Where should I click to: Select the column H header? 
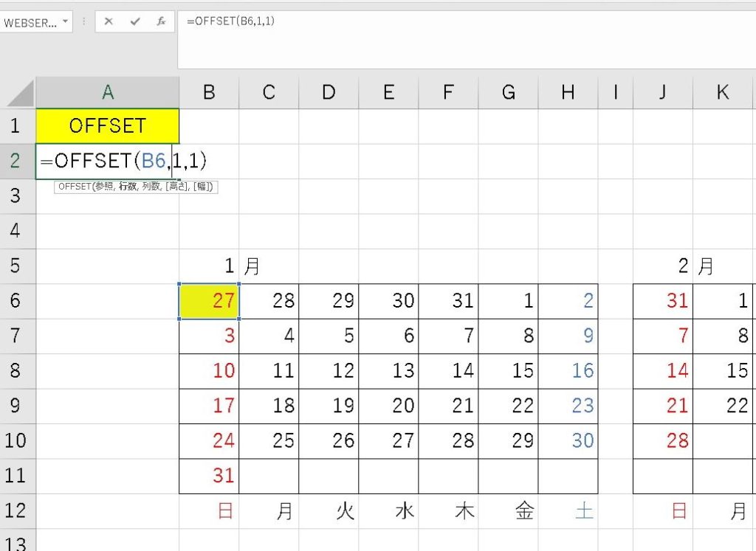(568, 92)
